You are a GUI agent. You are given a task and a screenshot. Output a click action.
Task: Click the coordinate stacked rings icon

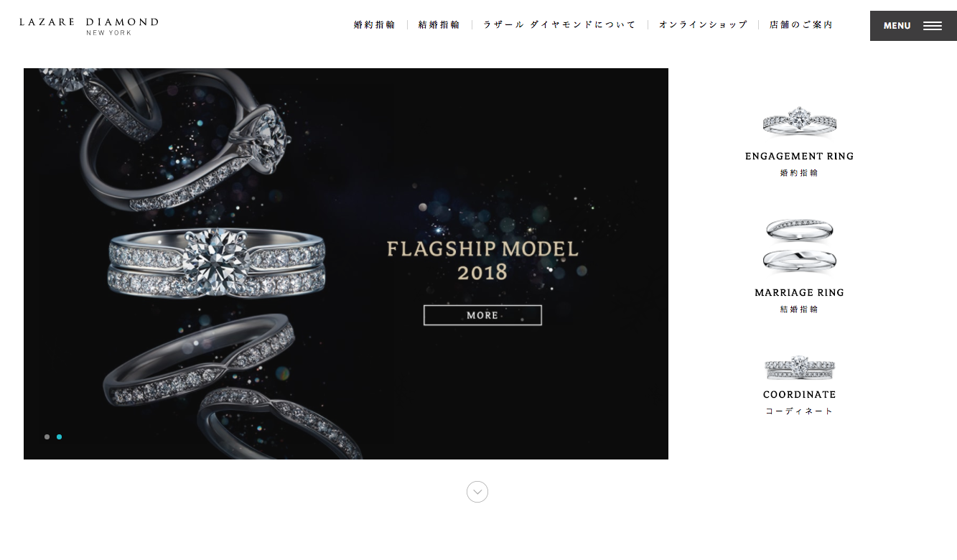799,368
